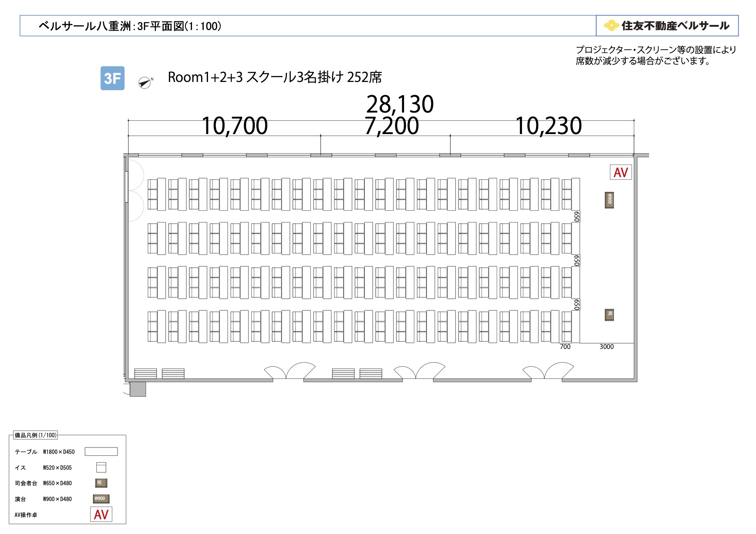
Task: Select the moderator stand in the room
Action: tap(609, 315)
